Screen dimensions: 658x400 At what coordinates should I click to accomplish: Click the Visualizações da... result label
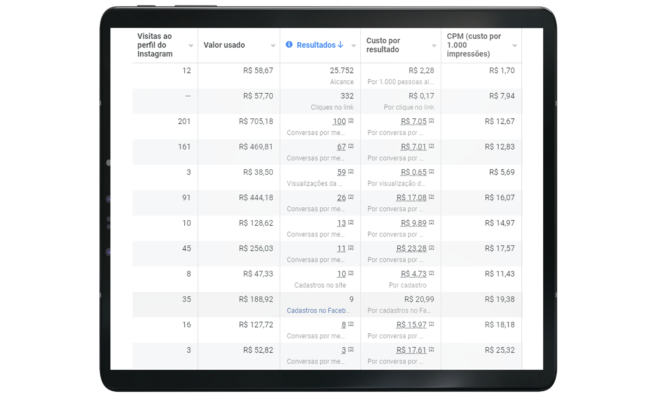point(315,184)
